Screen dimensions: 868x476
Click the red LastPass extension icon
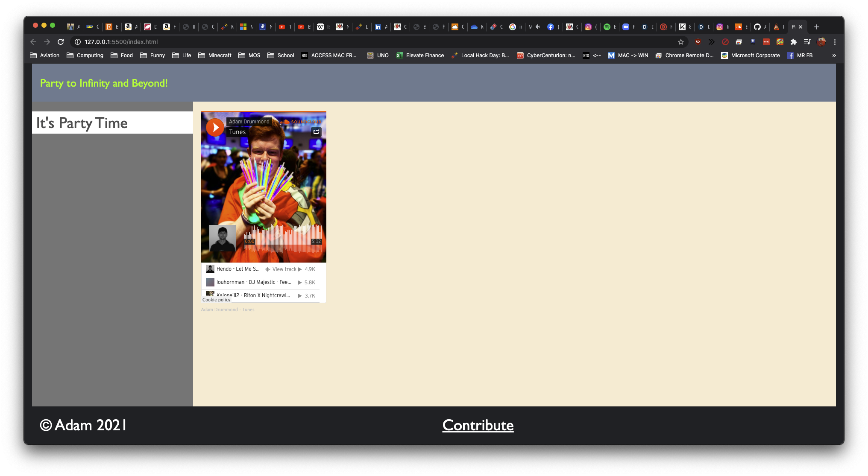point(766,42)
